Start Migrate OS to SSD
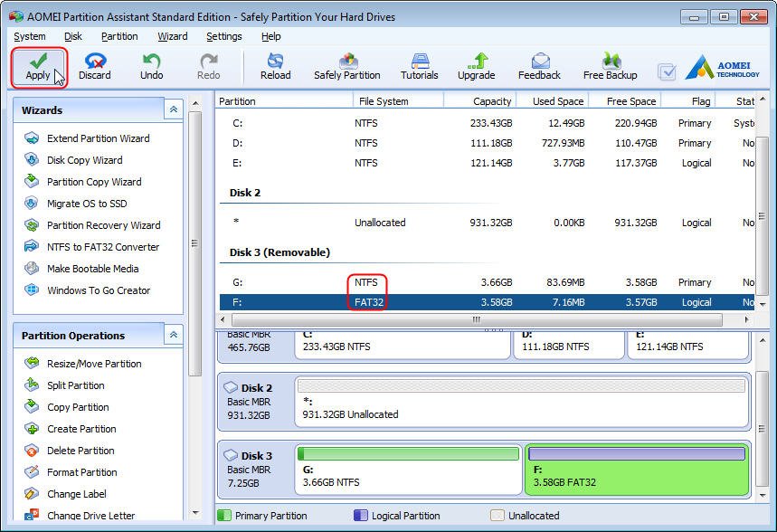Viewport: 777px width, 532px height. [75, 204]
